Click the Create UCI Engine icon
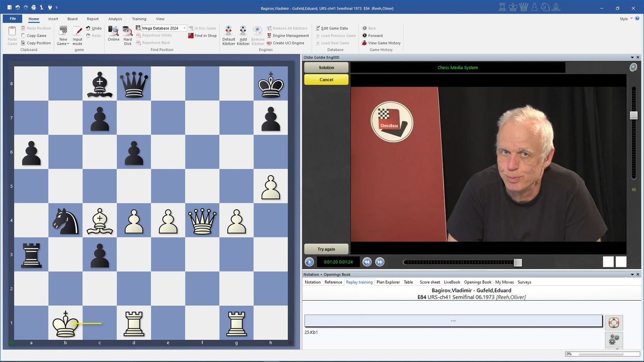644x362 pixels. pos(269,43)
